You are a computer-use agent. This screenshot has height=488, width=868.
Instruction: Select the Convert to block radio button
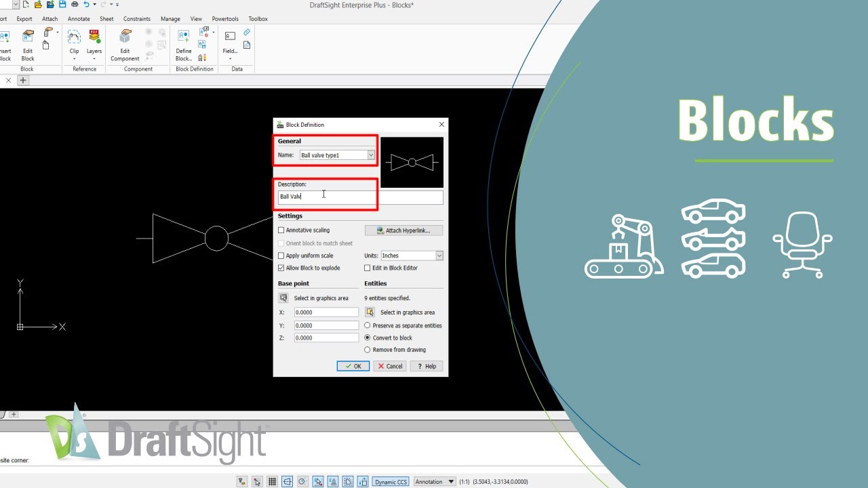[368, 338]
